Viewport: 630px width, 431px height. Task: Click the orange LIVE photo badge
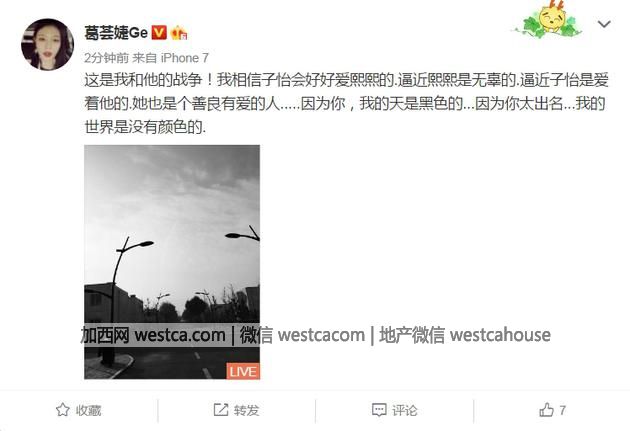tap(243, 371)
